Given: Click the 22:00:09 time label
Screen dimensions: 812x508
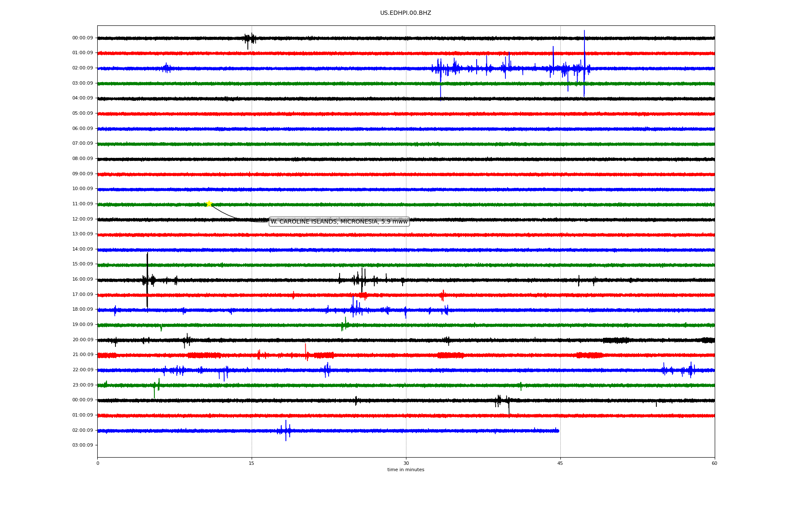Looking at the screenshot, I should click(82, 370).
